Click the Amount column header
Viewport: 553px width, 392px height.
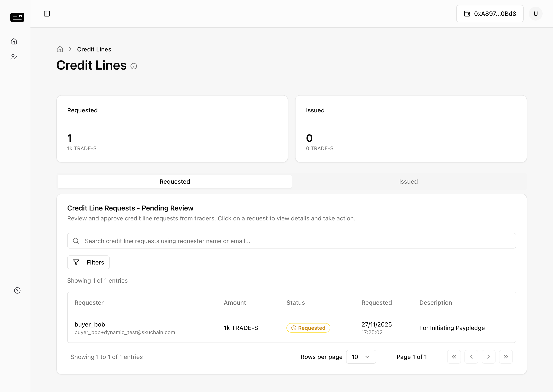pos(235,303)
